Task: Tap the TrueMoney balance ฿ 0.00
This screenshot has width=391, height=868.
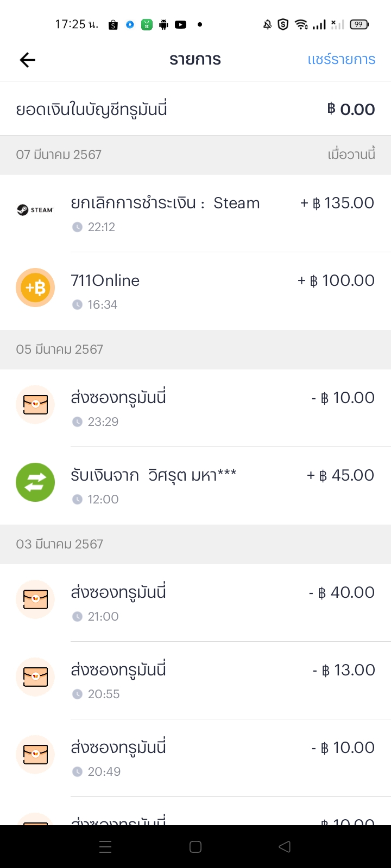Action: [351, 110]
